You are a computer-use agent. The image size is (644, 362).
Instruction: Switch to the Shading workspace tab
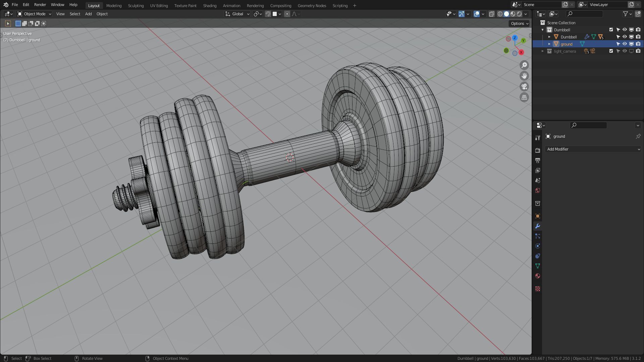(x=210, y=5)
